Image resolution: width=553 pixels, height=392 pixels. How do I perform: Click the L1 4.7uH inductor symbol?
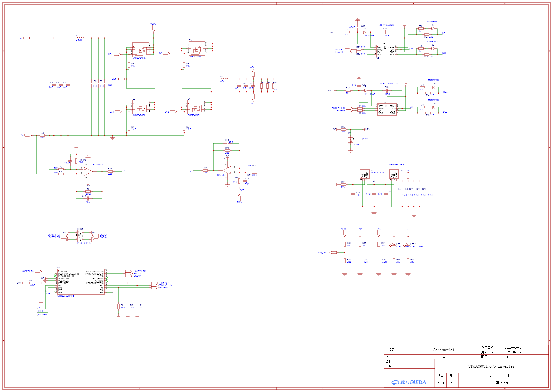click(80, 38)
